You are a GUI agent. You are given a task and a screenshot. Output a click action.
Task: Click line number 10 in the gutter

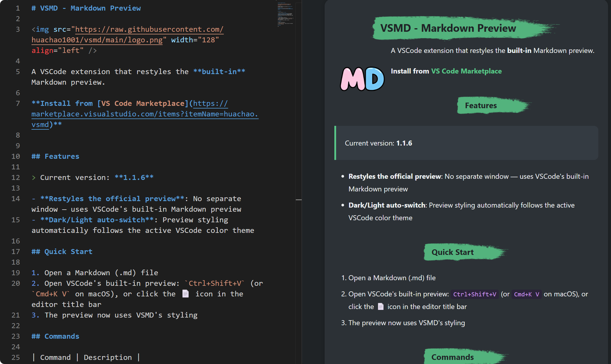[16, 156]
